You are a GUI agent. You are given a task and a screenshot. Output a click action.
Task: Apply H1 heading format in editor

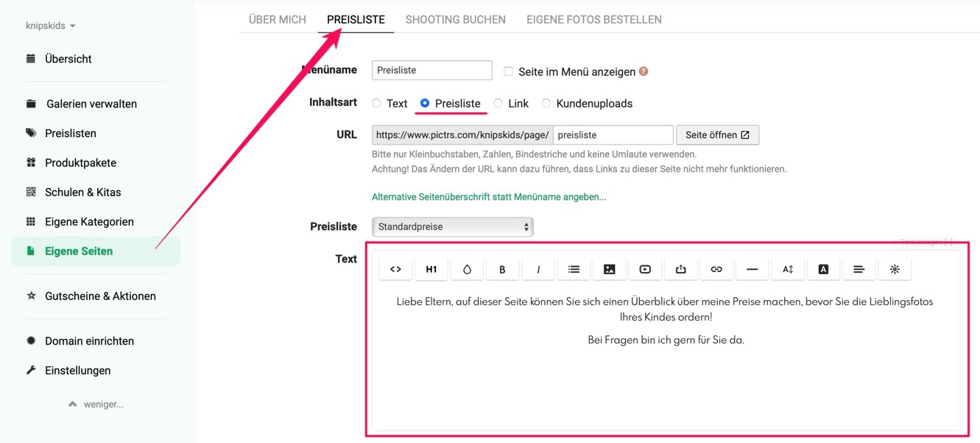click(431, 270)
